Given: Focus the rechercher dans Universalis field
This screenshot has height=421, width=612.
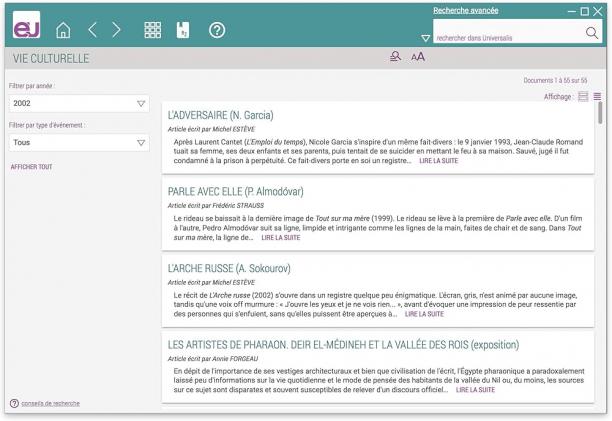Looking at the screenshot, I should coord(507,32).
